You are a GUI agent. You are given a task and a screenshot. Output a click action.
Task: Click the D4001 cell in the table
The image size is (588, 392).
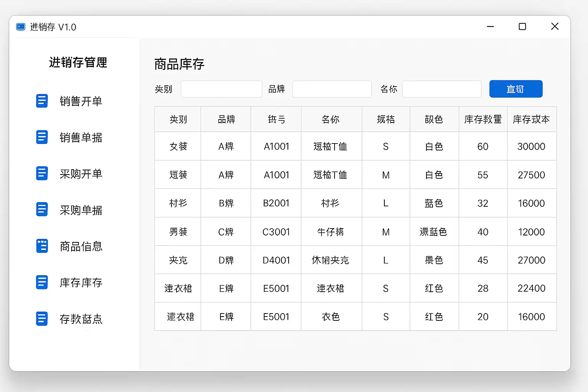coord(276,260)
